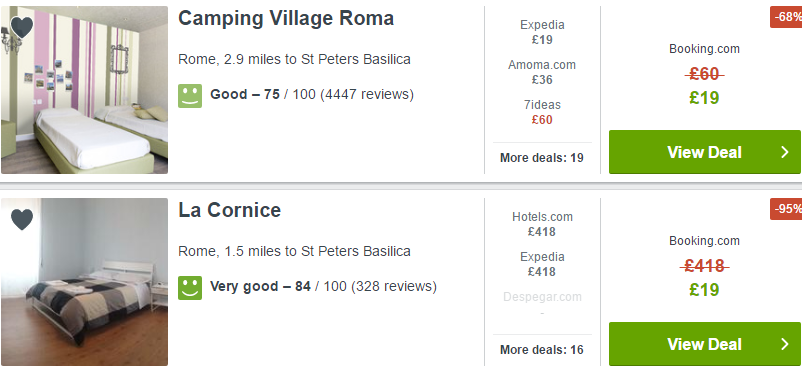Select the Amoma.com £36 deal
The width and height of the screenshot is (802, 367).
point(542,72)
